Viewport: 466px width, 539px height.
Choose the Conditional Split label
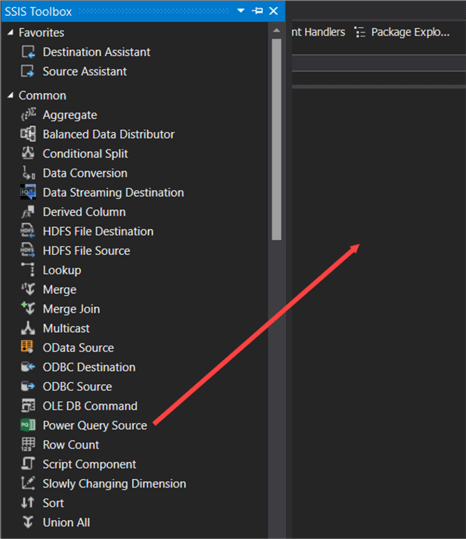tap(85, 154)
